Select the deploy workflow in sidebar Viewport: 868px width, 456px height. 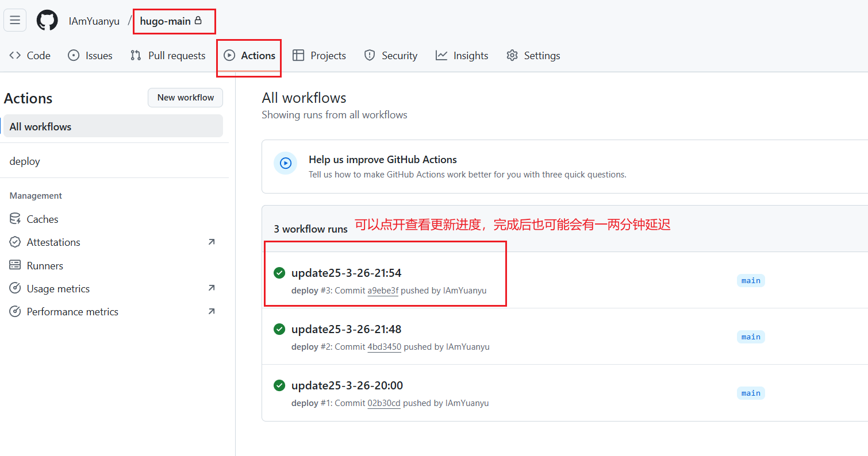coord(25,161)
